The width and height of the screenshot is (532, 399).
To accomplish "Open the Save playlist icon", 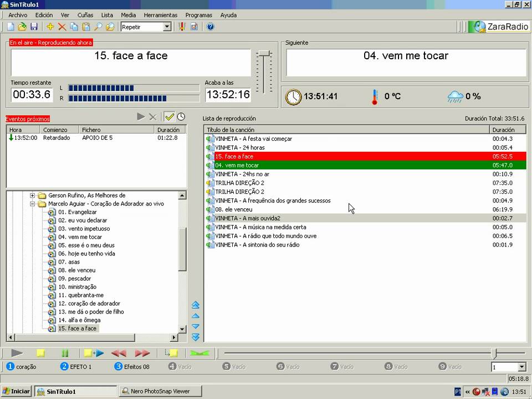I will pos(34,27).
